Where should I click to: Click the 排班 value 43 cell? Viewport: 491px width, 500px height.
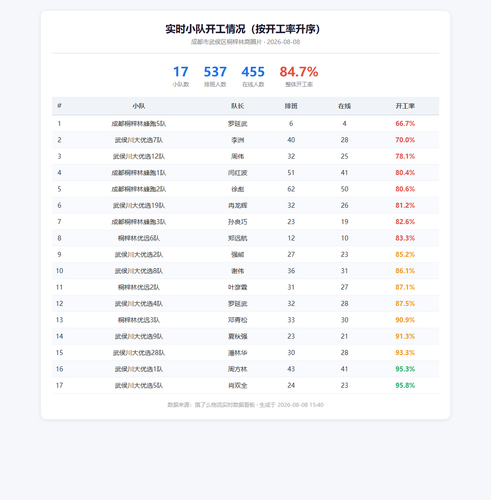click(291, 369)
